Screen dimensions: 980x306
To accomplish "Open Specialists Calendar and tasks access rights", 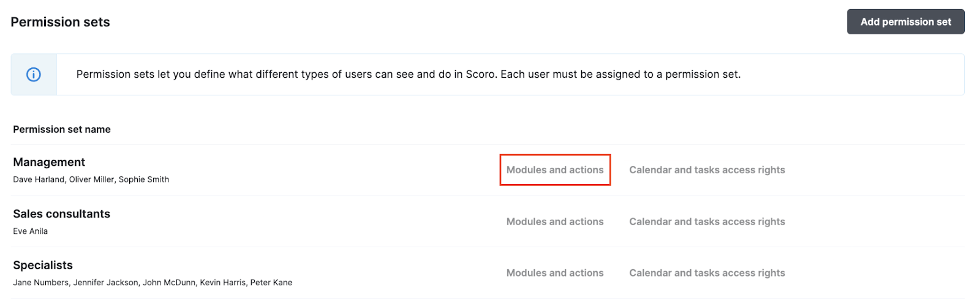I will coord(707,273).
